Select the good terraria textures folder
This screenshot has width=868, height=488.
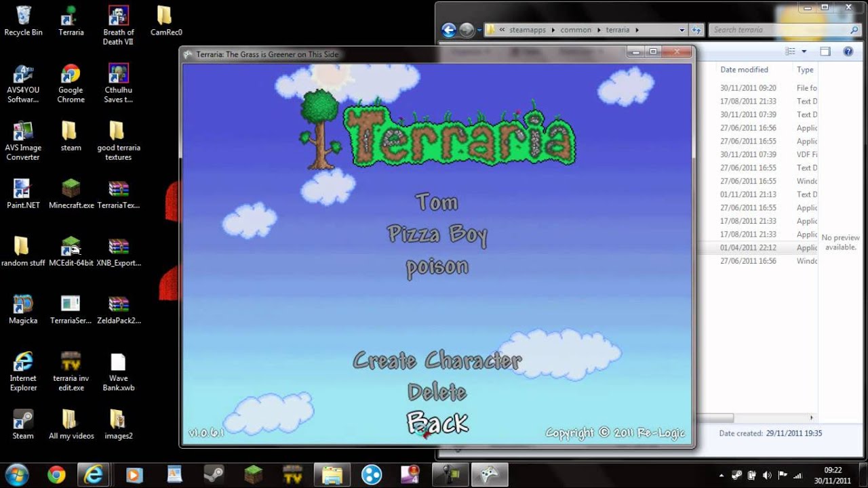coord(118,142)
